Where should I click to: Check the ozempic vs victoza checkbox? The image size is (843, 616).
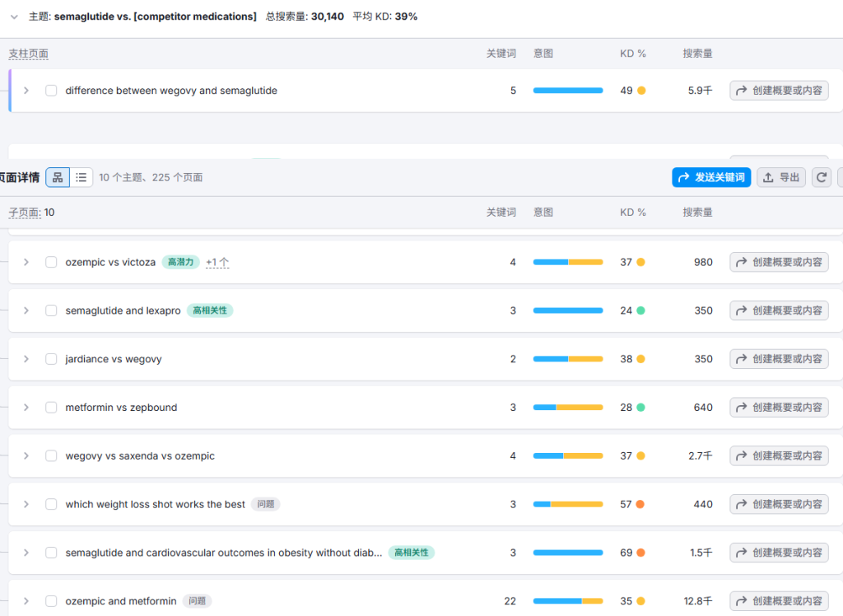[x=51, y=262]
